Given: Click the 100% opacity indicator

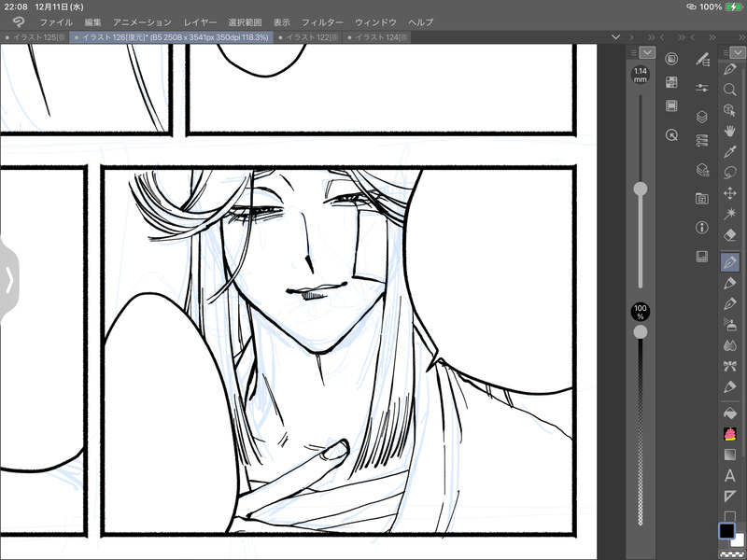Looking at the screenshot, I should (x=641, y=312).
